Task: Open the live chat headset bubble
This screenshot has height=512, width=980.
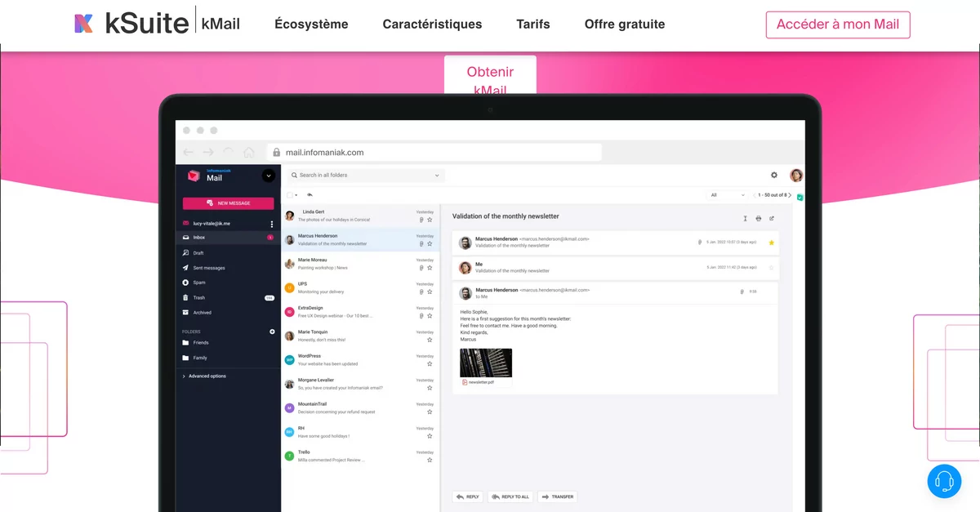Action: tap(944, 481)
